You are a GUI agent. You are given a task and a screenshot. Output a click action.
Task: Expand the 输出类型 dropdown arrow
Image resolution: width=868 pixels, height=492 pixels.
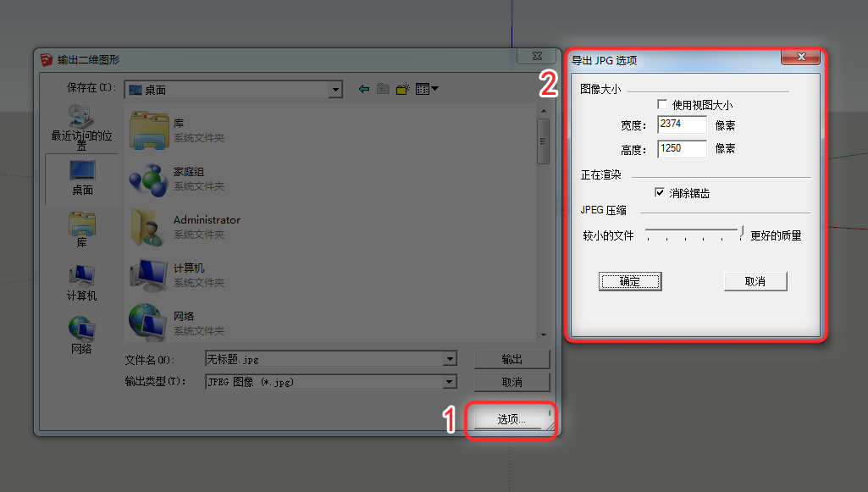pyautogui.click(x=450, y=382)
